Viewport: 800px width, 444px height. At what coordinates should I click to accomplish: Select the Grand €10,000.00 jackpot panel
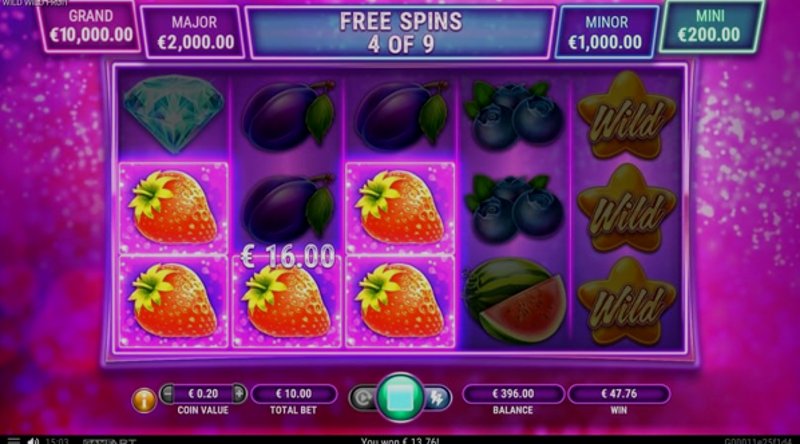90,26
